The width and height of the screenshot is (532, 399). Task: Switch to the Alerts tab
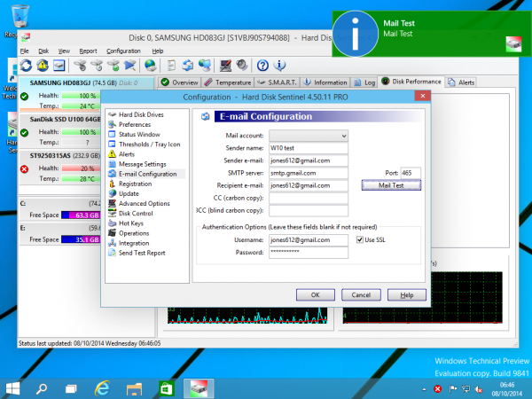point(461,82)
